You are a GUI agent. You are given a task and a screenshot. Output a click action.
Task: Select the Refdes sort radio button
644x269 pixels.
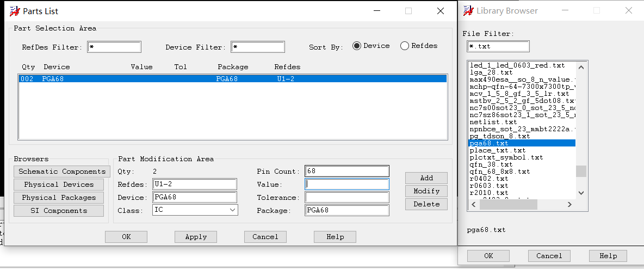(405, 46)
